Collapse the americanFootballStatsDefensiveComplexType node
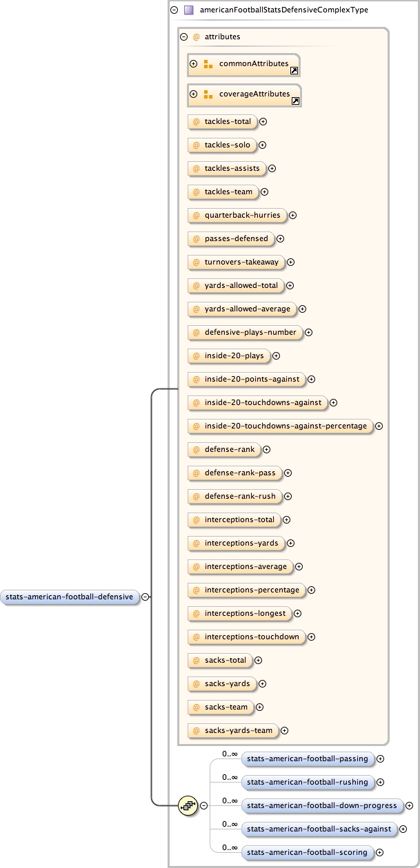Screen dimensions: 420x868 coord(174,10)
